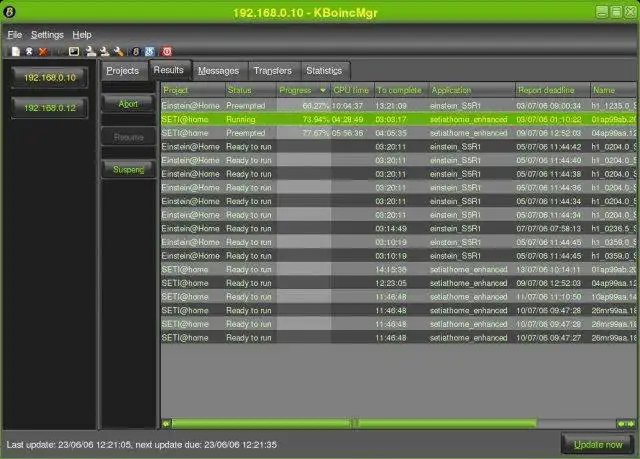Sort by the To complete column header

401,90
